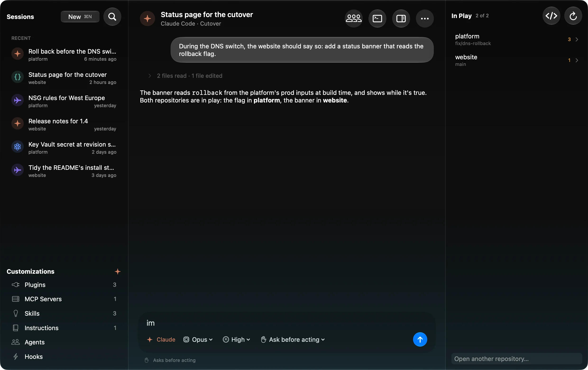Viewport: 588px width, 370px height.
Task: Open the High effort dropdown
Action: pos(236,339)
